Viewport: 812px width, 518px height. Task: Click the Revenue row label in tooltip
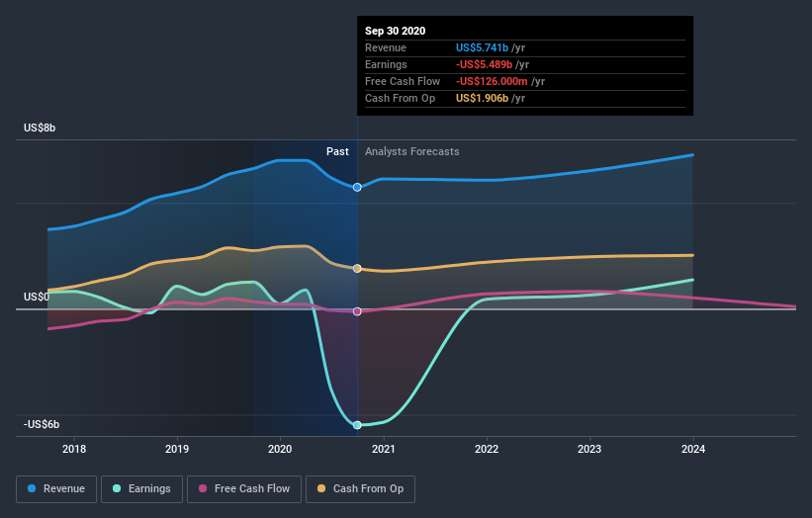coord(386,47)
